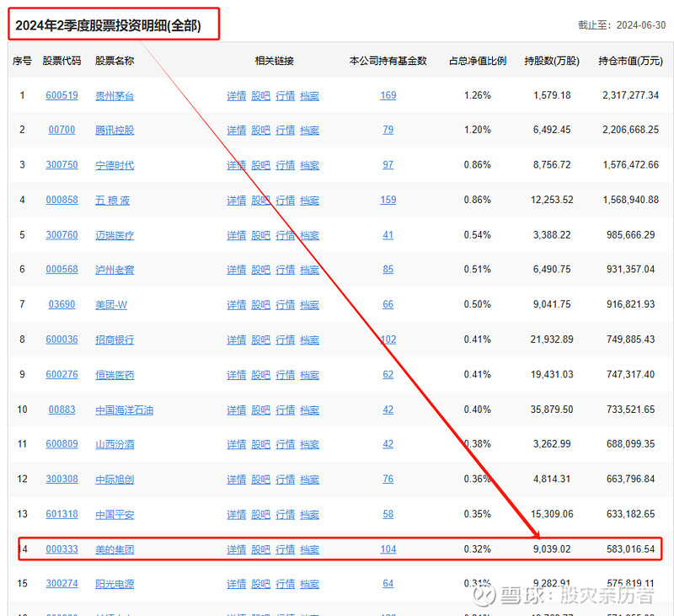674x616 pixels.
Task: Select 583,016.54 value in 美的集团 row
Action: [x=630, y=549]
